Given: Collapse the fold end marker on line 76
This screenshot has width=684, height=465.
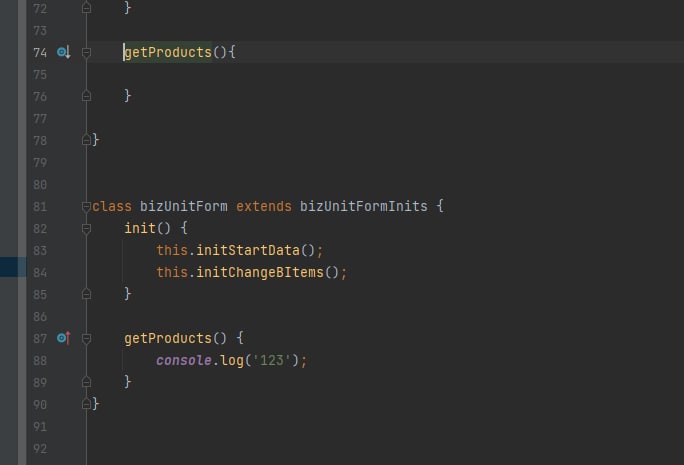Looking at the screenshot, I should [86, 96].
